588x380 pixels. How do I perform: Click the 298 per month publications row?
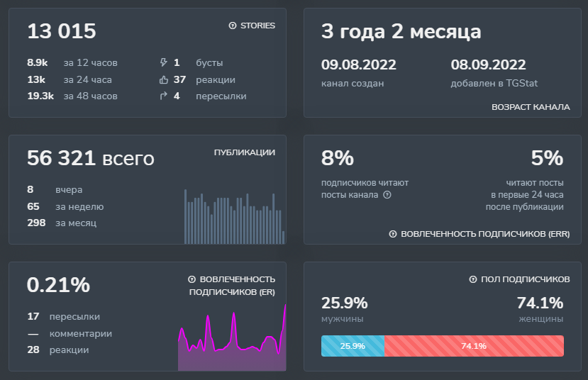[62, 223]
